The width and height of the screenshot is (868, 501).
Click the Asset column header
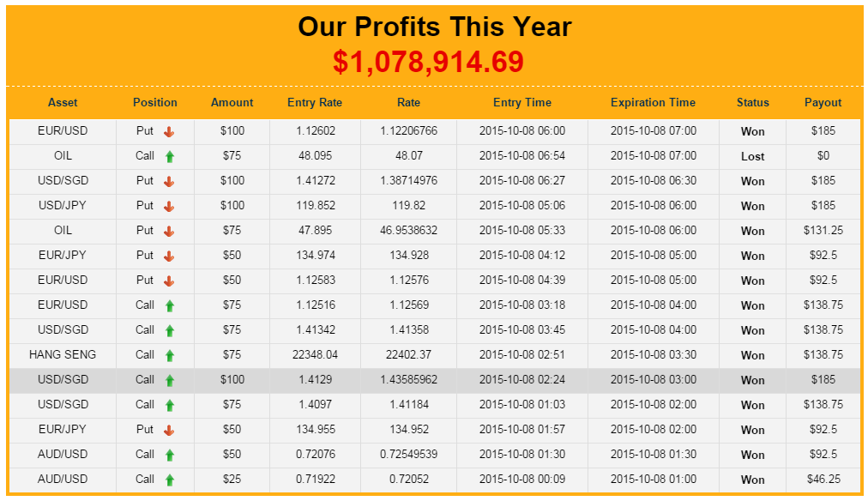click(63, 102)
